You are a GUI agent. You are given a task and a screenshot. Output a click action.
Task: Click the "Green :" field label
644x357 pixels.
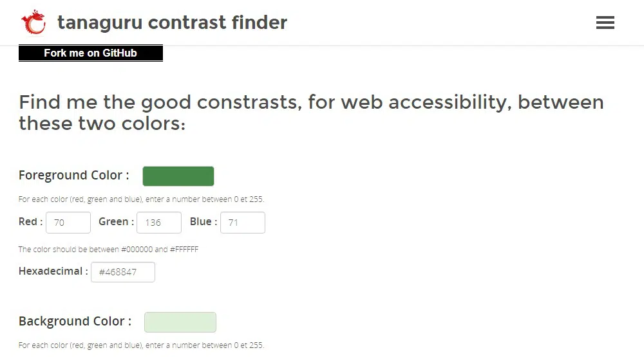(x=117, y=222)
